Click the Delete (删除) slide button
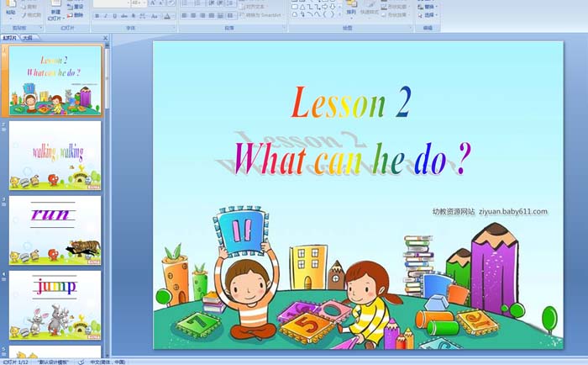588x365 pixels. pyautogui.click(x=75, y=15)
